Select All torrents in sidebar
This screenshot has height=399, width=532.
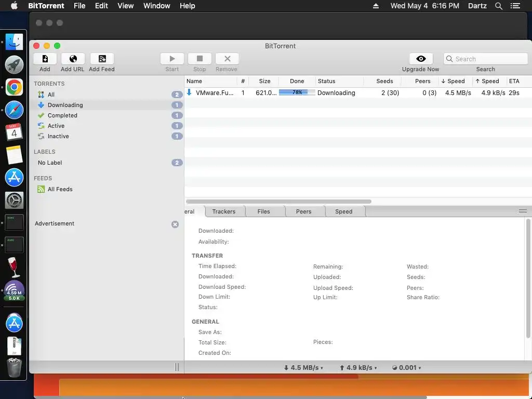point(107,95)
